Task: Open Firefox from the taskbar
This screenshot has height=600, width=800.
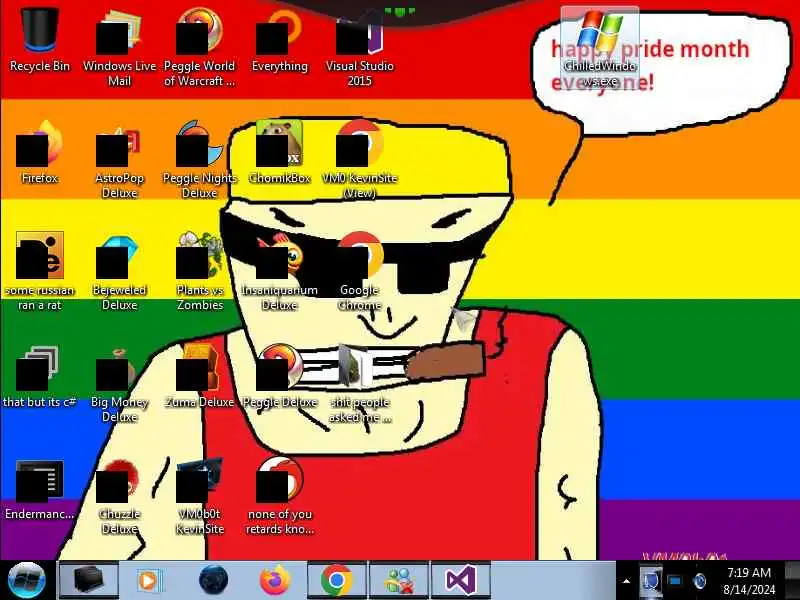Action: coord(274,580)
